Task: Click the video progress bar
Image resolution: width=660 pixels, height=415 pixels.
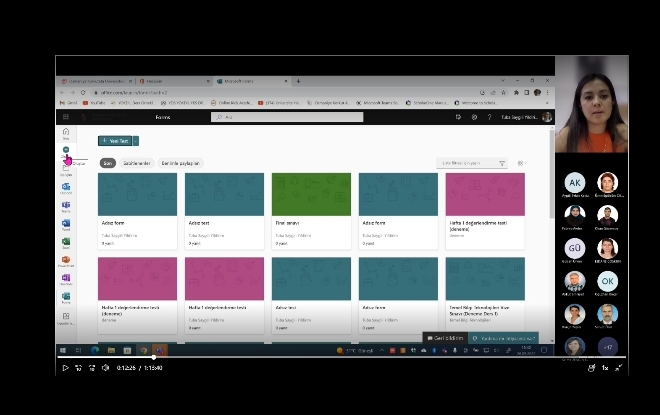Action: pos(340,357)
